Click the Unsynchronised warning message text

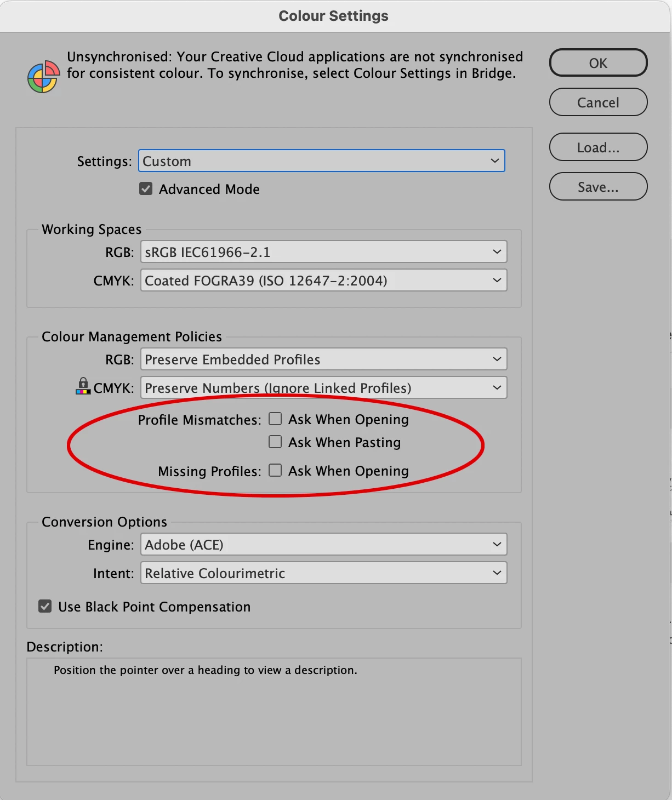click(x=295, y=65)
